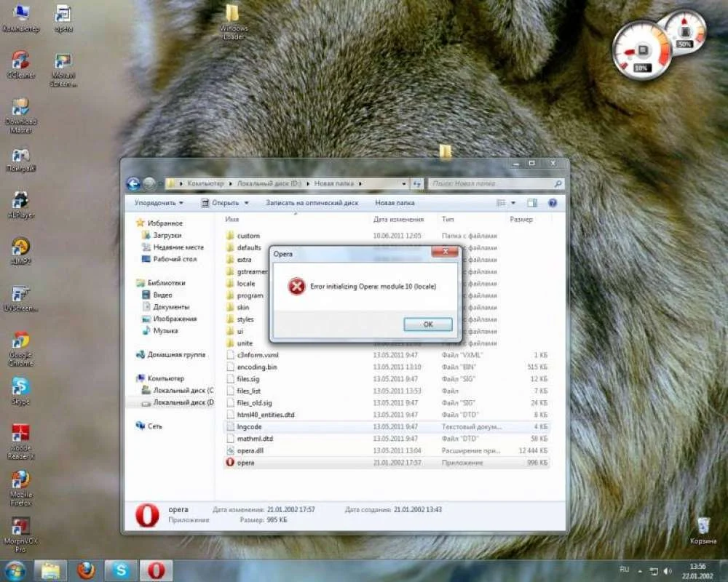728x582 pixels.
Task: Select Компьютер in the address breadcrumb
Action: [x=205, y=184]
